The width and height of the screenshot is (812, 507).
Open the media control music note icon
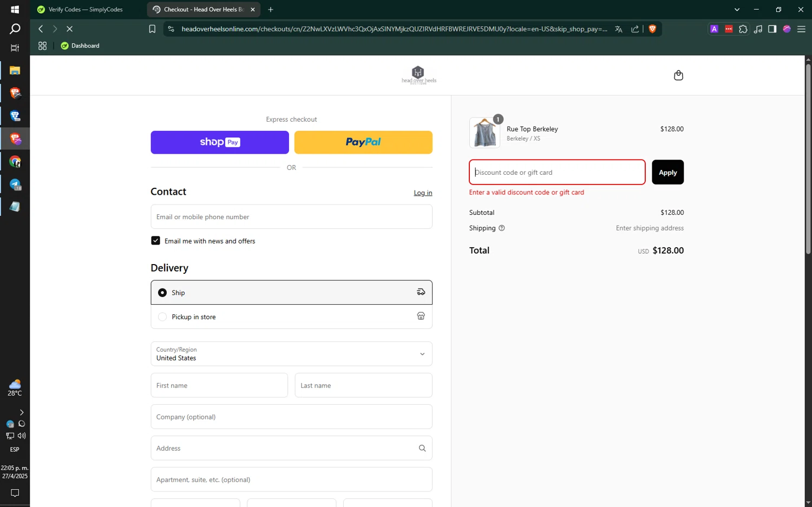point(758,29)
